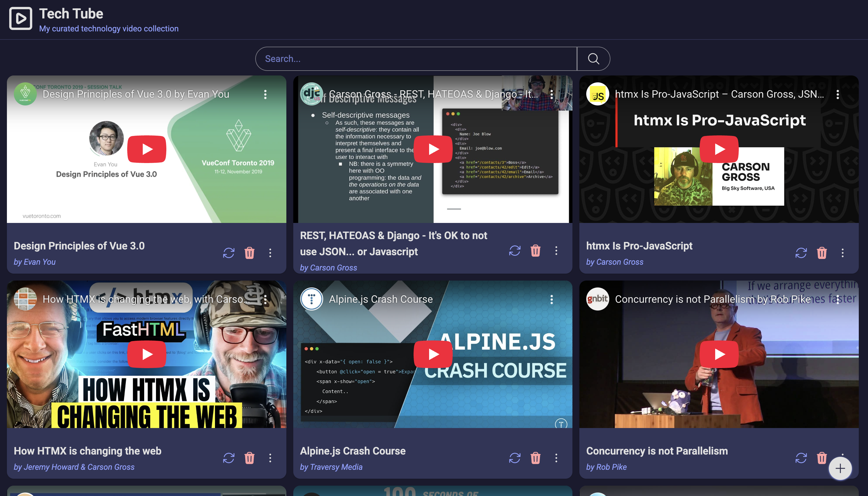Image resolution: width=868 pixels, height=496 pixels.
Task: Open YouTube embed menu on Carson Gross REST video
Action: 551,94
